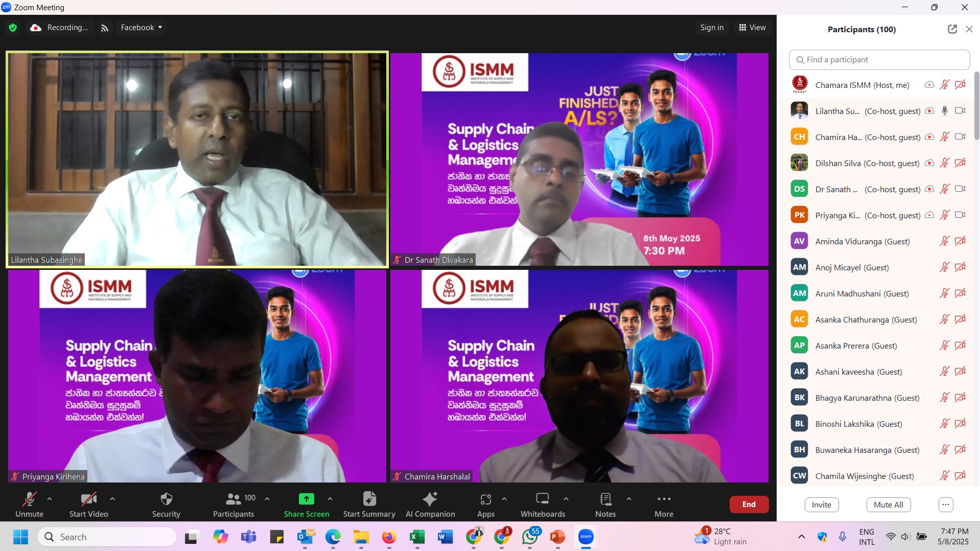Open the Facebook livestream dropdown
The image size is (980, 551).
click(142, 28)
